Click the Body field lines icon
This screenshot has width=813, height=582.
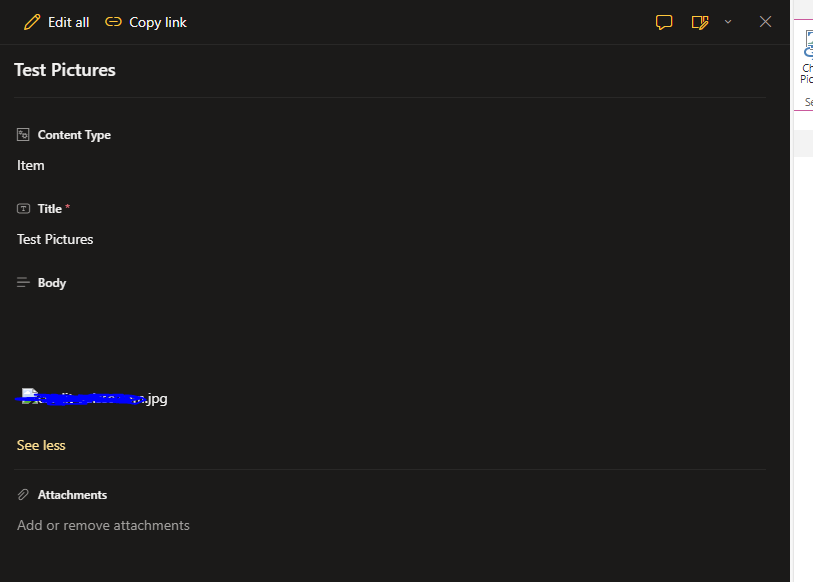click(22, 282)
